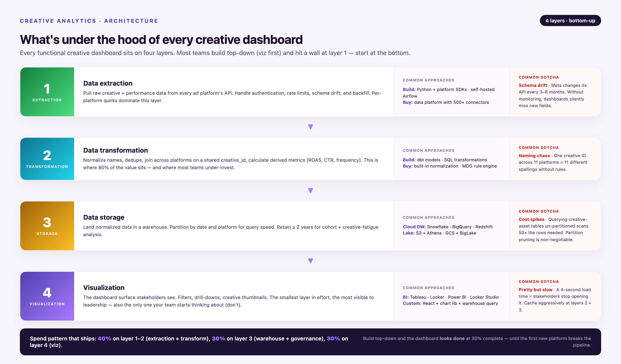
Task: Click the 'Data transformation' heading
Action: coord(115,150)
